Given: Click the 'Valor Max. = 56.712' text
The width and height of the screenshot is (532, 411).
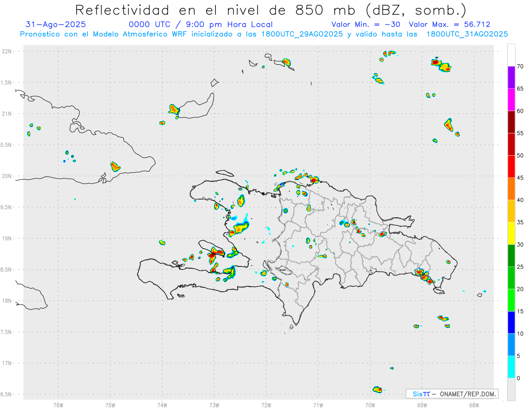Looking at the screenshot, I should (x=450, y=24).
